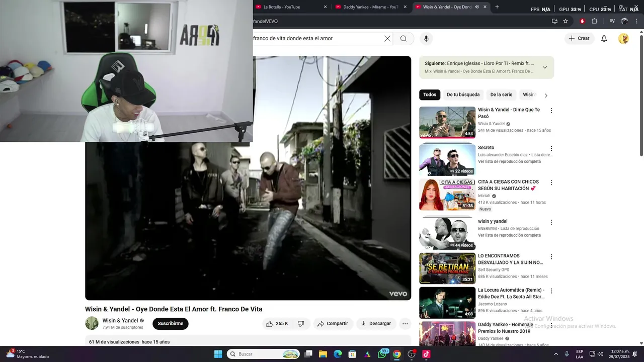The image size is (644, 362).
Task: Open Chrome three-dot menu
Action: 636,21
